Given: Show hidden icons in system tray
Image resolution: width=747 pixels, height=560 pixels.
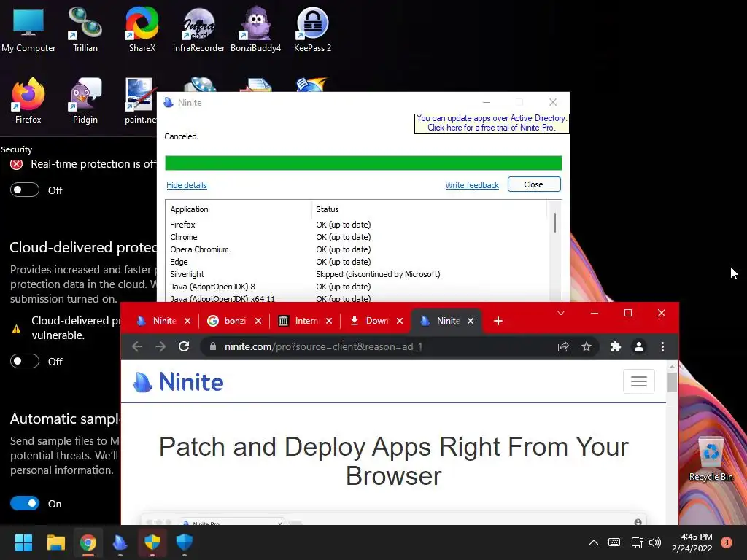Looking at the screenshot, I should tap(594, 542).
